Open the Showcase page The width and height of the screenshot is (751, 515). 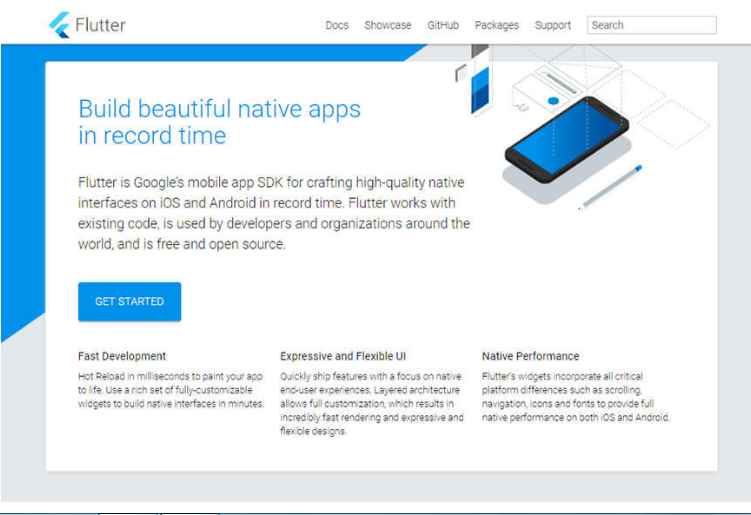point(387,25)
